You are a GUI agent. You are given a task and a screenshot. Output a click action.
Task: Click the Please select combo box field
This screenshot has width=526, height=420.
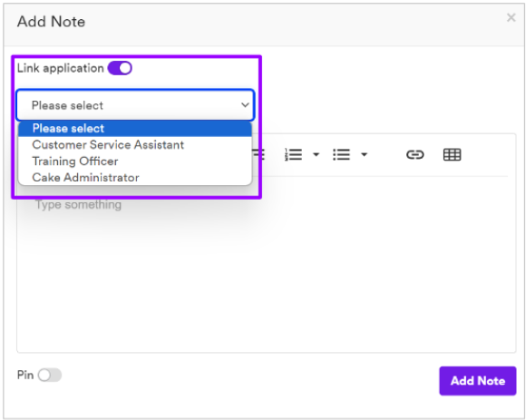pos(135,105)
